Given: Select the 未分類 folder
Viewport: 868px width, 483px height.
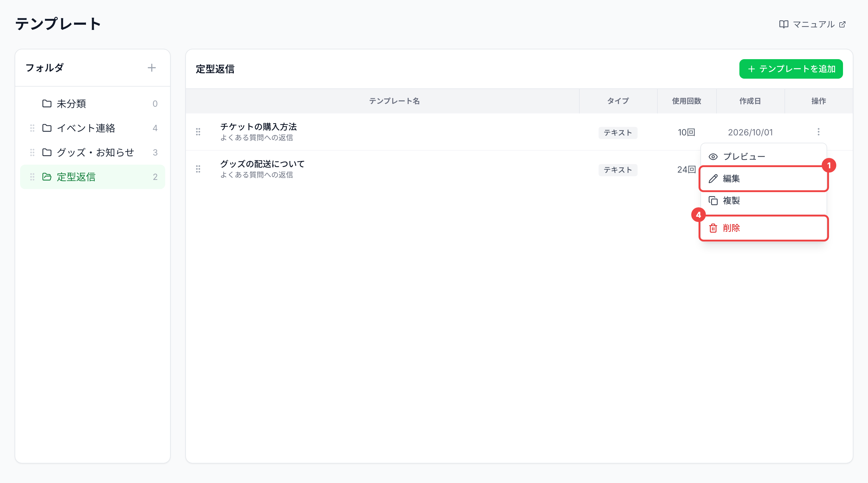Looking at the screenshot, I should point(93,103).
